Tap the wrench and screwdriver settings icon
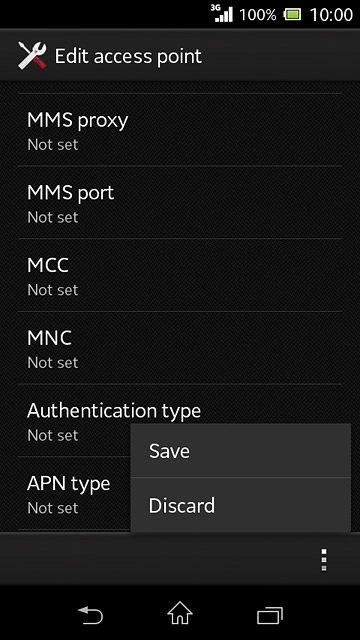This screenshot has width=360, height=640. (x=32, y=56)
